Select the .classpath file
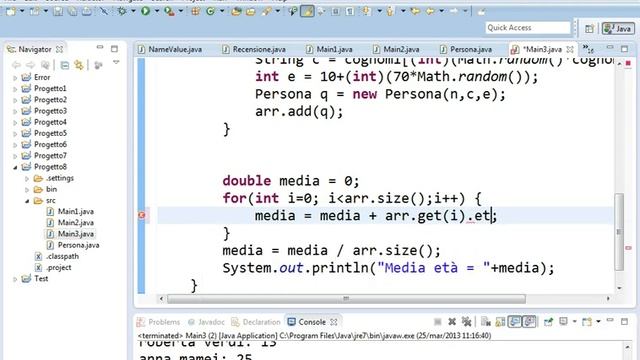Image resolution: width=640 pixels, height=360 pixels. tap(62, 256)
